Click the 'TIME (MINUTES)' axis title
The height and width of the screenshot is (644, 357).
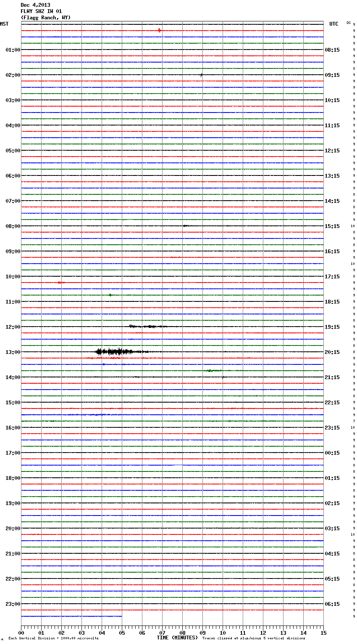[x=177, y=638]
